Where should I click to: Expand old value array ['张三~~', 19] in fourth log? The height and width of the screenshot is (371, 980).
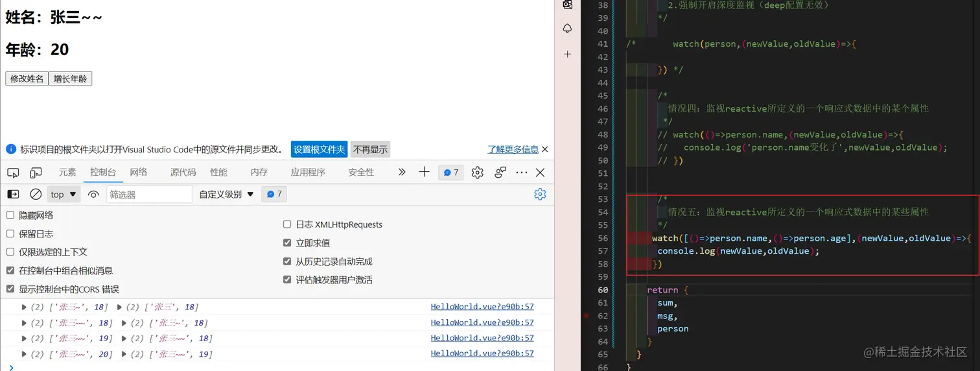pyautogui.click(x=124, y=354)
